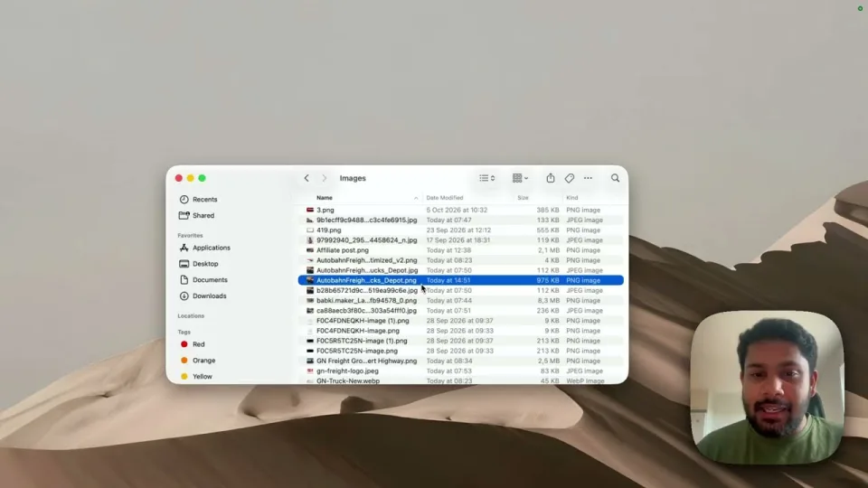Viewport: 868px width, 488px height.
Task: Open the group-by grid dropdown
Action: click(521, 178)
